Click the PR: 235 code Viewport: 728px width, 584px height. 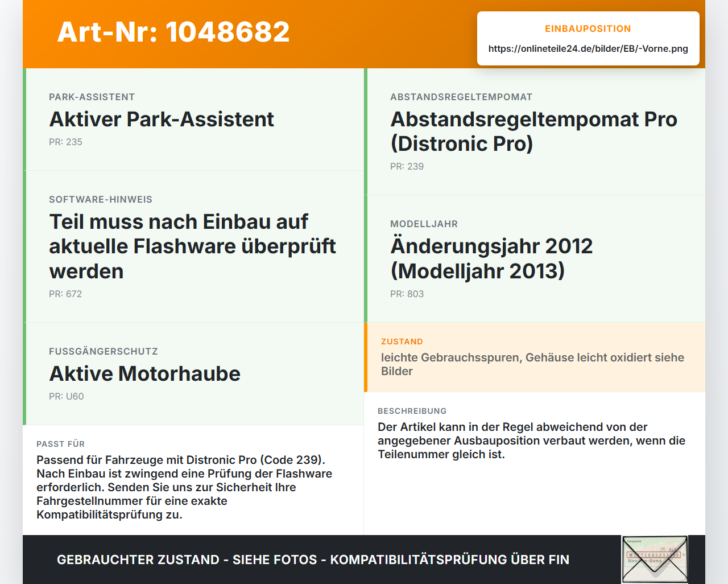pyautogui.click(x=65, y=142)
